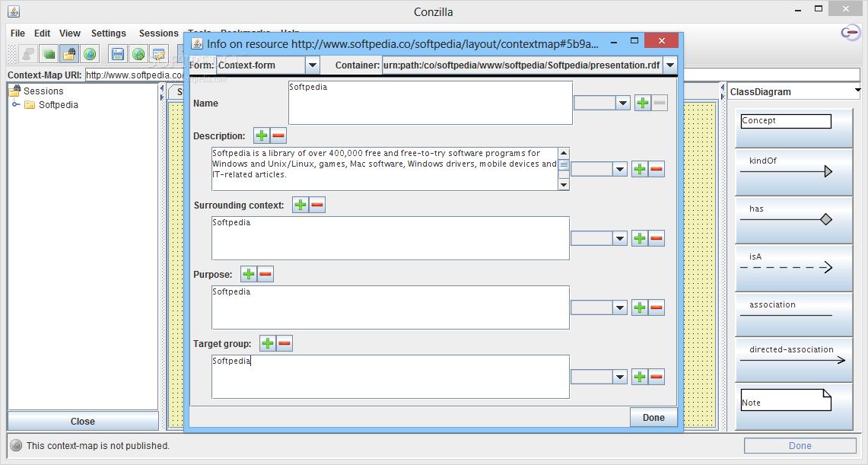Click the Description scrollbar thumb
The width and height of the screenshot is (868, 465).
pyautogui.click(x=564, y=165)
